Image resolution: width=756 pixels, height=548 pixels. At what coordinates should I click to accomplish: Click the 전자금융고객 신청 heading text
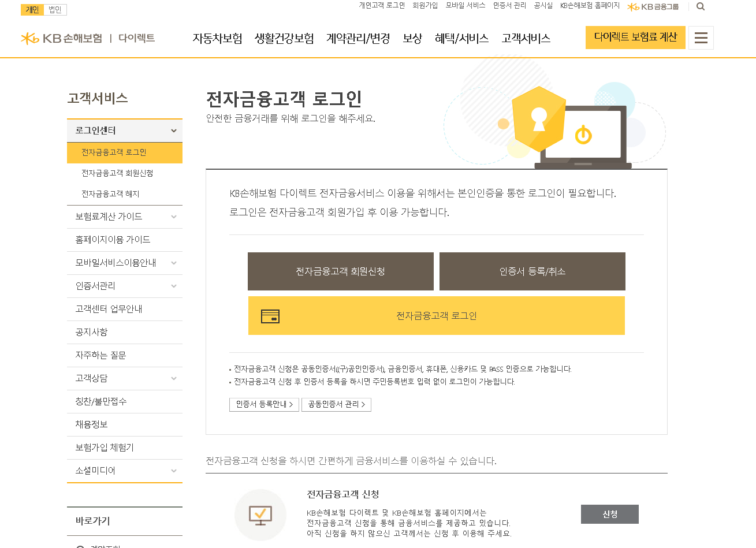[343, 494]
